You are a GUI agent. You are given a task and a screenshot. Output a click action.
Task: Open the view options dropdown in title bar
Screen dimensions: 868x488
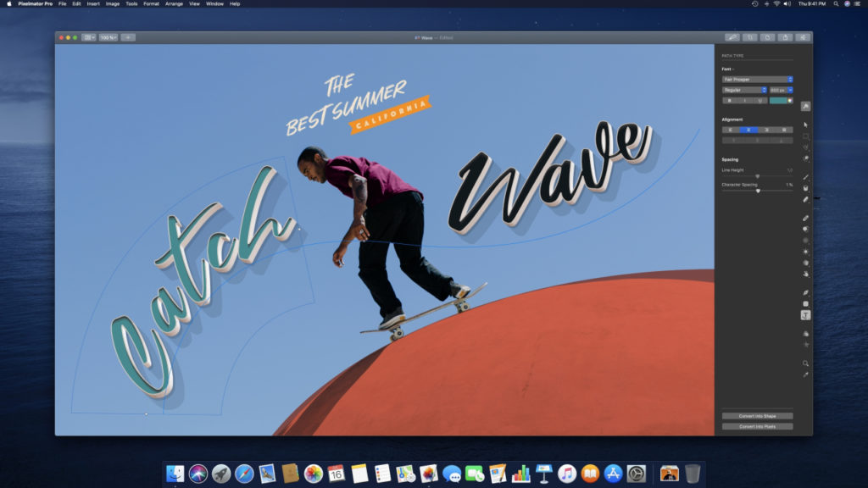pyautogui.click(x=88, y=37)
